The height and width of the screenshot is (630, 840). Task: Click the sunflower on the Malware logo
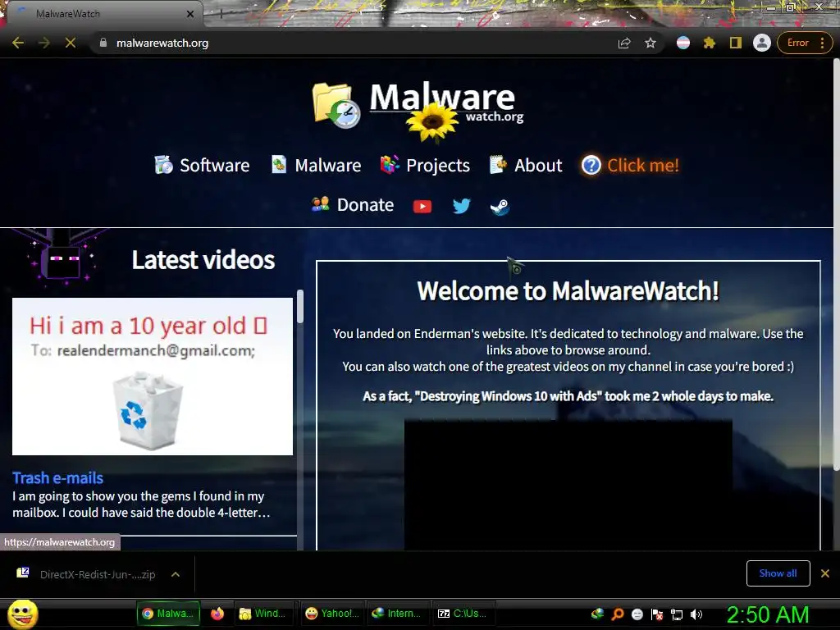[x=432, y=122]
